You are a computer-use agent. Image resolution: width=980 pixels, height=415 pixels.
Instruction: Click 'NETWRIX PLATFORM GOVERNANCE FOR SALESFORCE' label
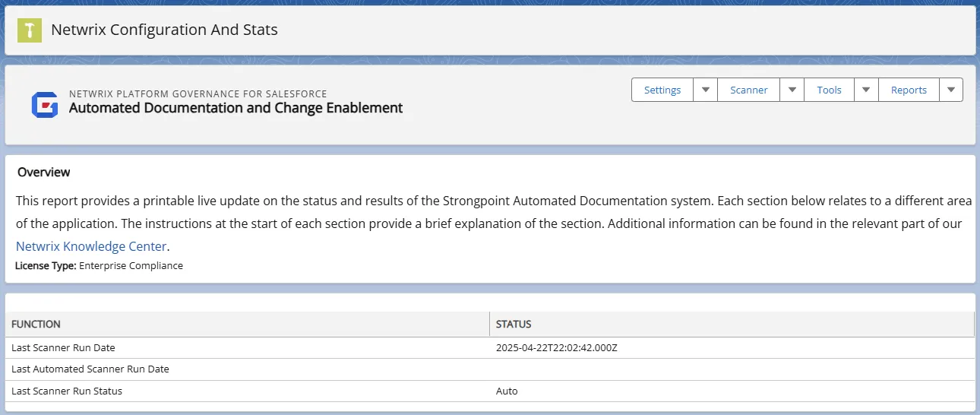pos(198,93)
